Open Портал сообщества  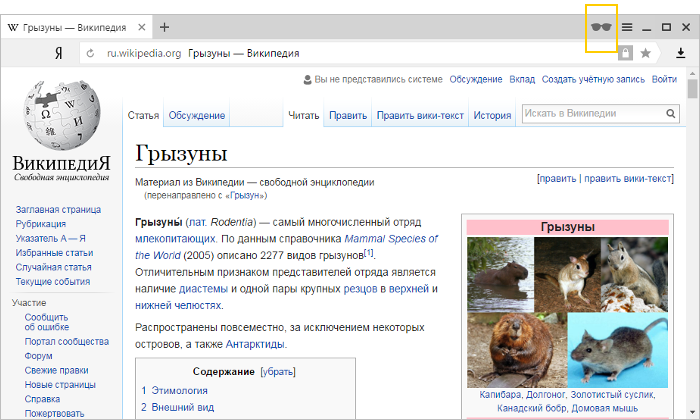[67, 341]
